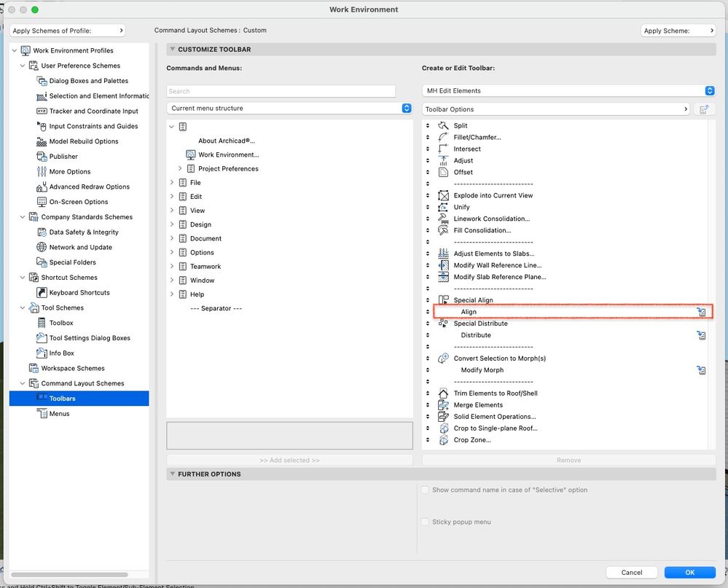Click the Remove button
This screenshot has width=728, height=588.
(568, 460)
